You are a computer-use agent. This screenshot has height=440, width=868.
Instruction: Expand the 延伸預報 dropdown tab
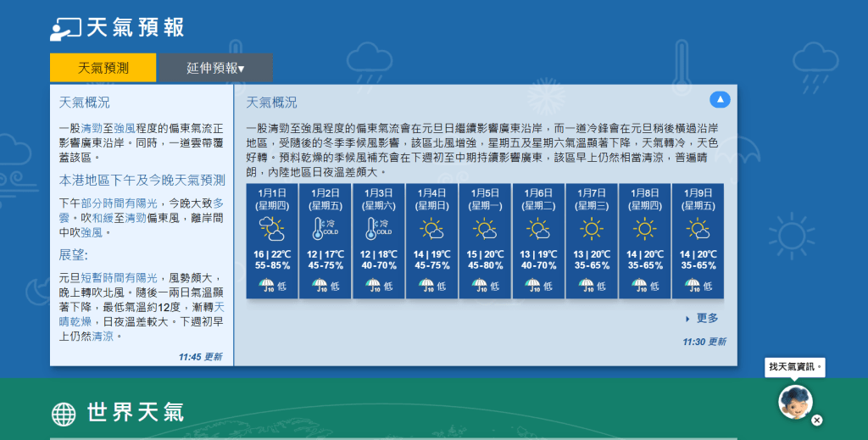(x=215, y=68)
